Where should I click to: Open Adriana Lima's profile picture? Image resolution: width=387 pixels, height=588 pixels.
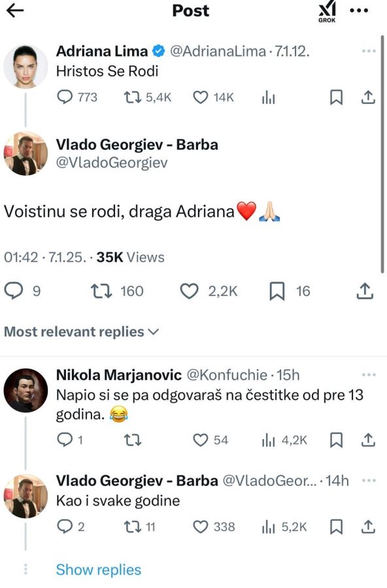(27, 66)
